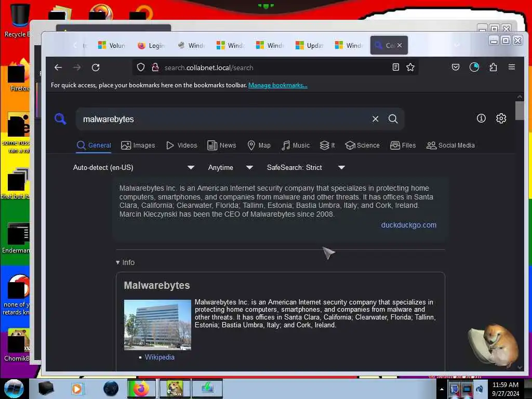Switch to the IT search tab
The height and width of the screenshot is (399, 532).
pyautogui.click(x=327, y=145)
